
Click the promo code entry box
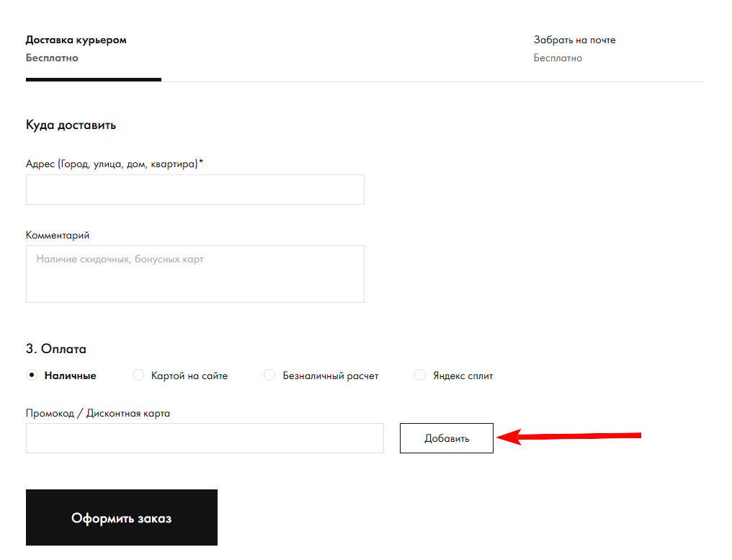click(205, 437)
